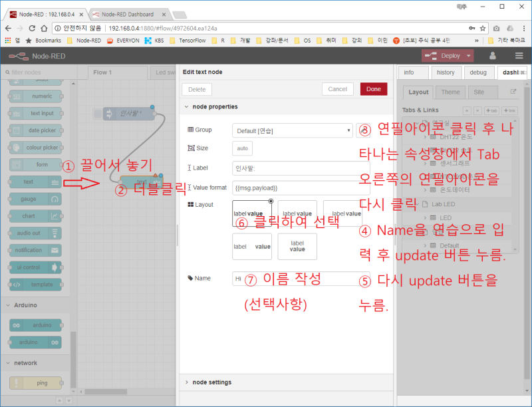The image size is (532, 407).
Task: Select the notification node in the palette
Action: 34,250
